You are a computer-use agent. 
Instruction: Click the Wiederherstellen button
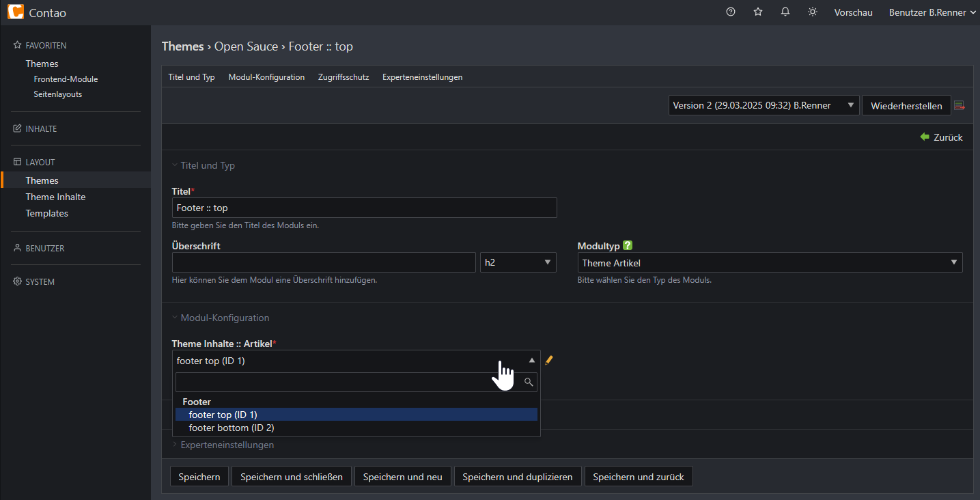click(906, 105)
